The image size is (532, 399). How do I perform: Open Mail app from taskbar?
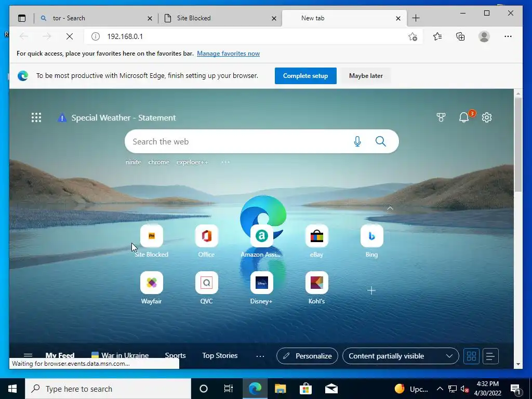click(x=331, y=389)
